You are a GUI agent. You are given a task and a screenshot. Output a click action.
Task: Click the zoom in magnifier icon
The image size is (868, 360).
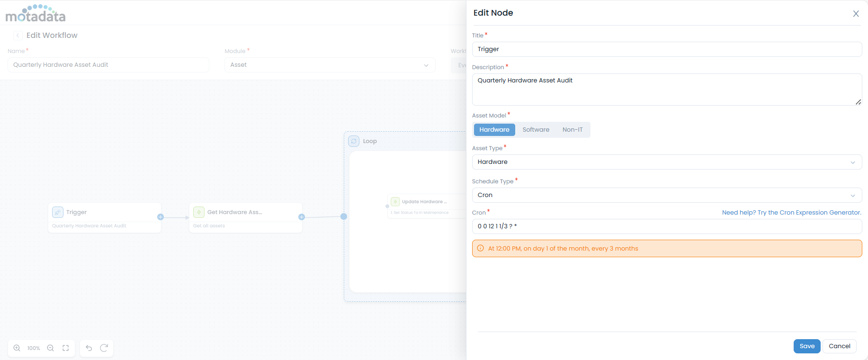coord(17,348)
